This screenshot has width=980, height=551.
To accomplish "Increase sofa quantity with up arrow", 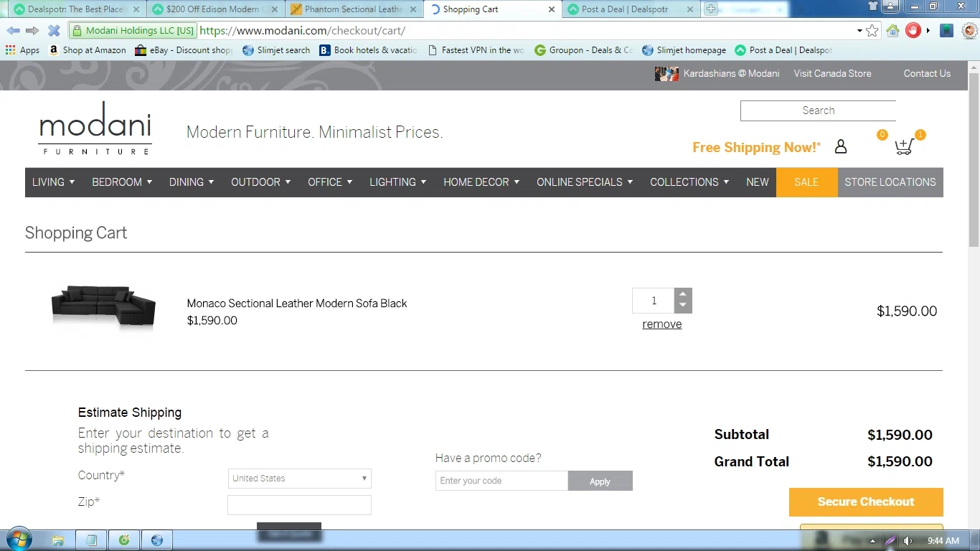I will coord(683,294).
